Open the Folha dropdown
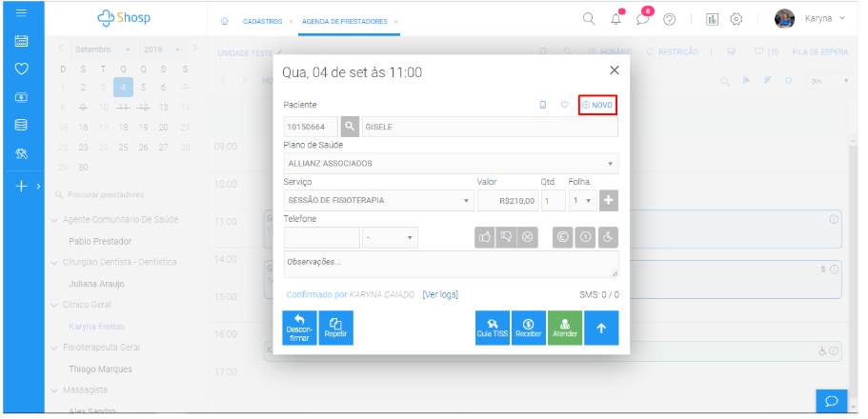868x419 pixels. [583, 200]
